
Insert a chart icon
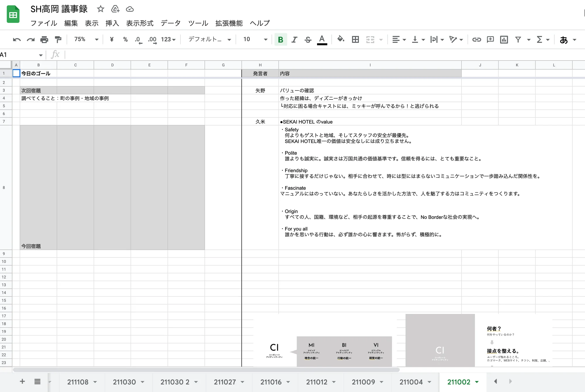pos(504,39)
